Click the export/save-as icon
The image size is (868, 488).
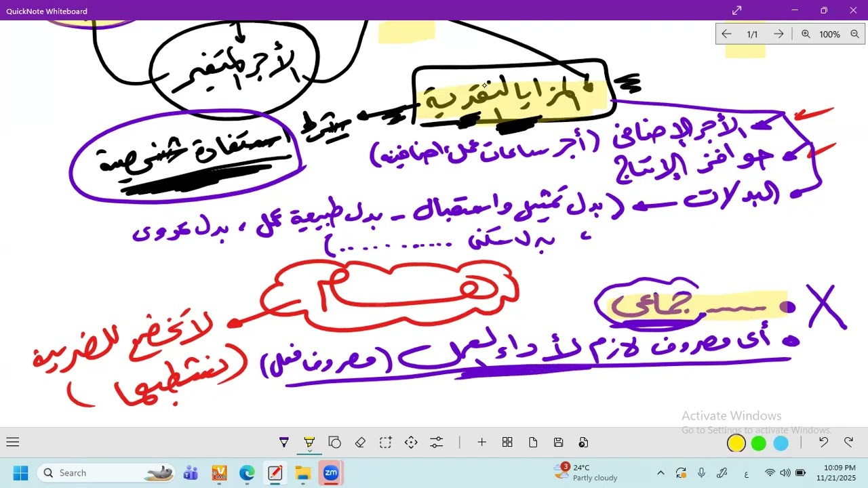[x=583, y=443]
